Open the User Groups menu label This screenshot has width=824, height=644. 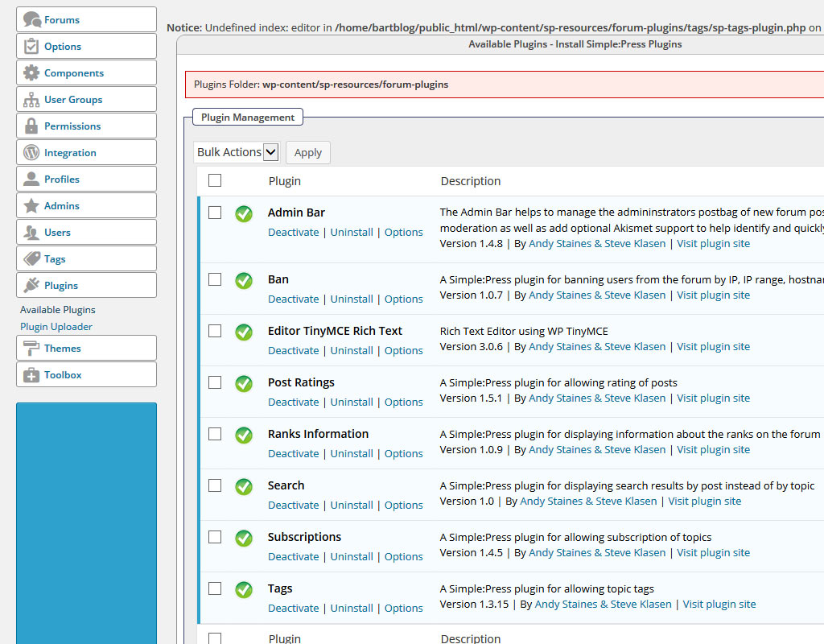pos(73,99)
